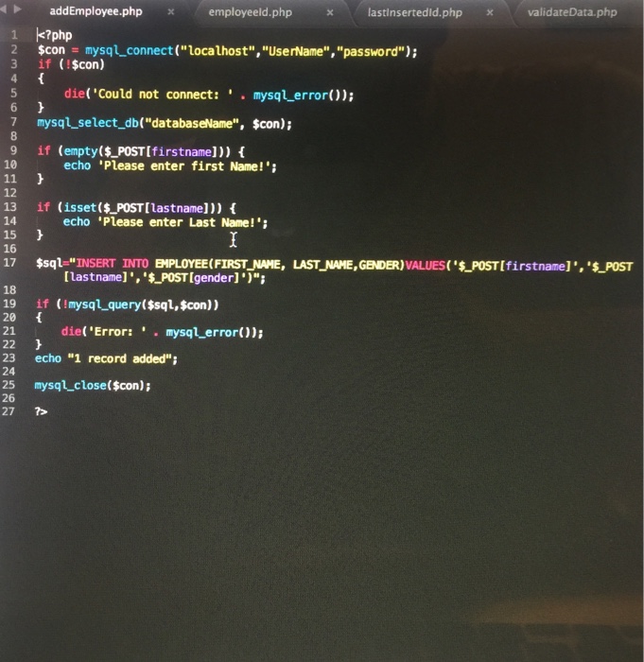
Task: Place cursor on the '<?php' opening tag
Action: pyautogui.click(x=55, y=35)
